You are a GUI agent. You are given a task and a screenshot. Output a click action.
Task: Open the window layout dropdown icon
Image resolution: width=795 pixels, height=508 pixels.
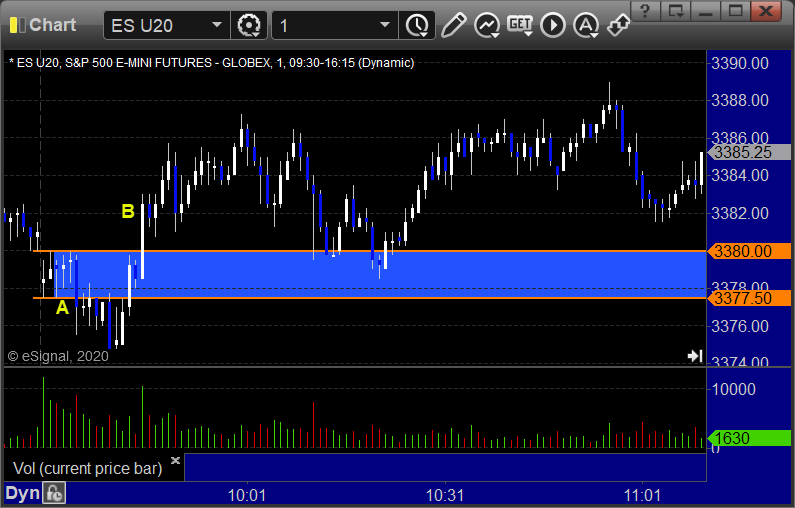point(675,11)
